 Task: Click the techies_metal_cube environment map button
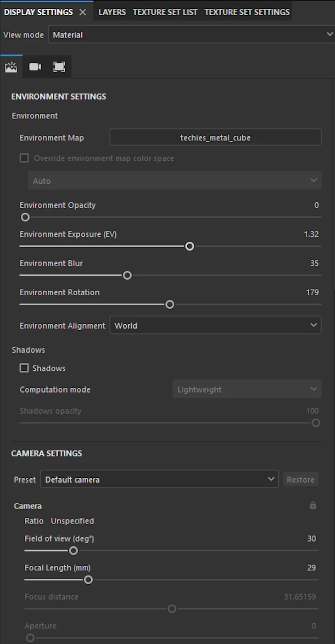[x=215, y=137]
